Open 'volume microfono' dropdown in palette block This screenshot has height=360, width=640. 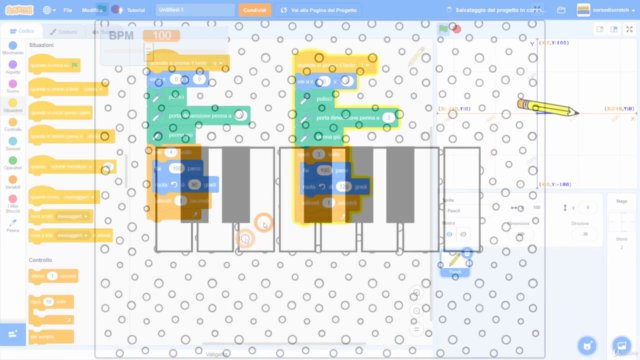point(71,167)
